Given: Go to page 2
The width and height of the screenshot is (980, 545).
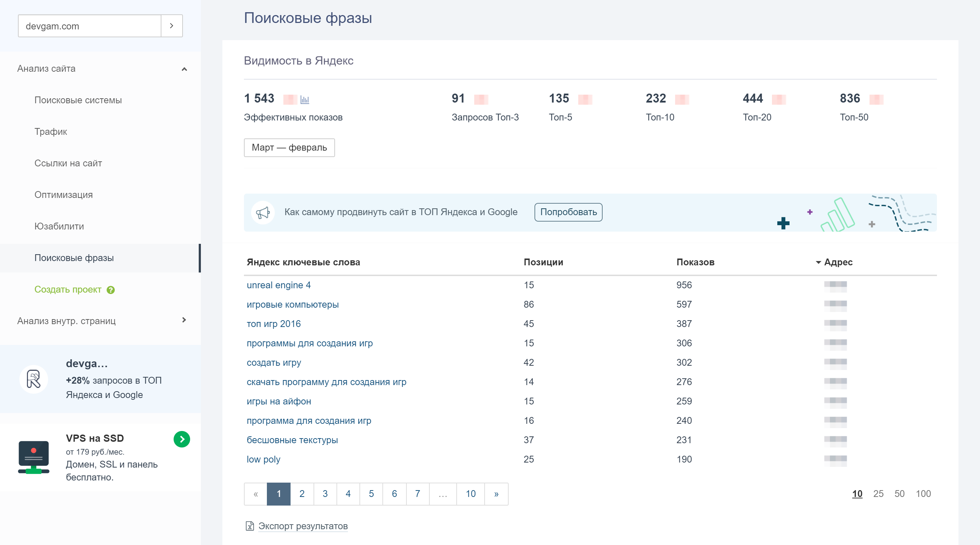Looking at the screenshot, I should pyautogui.click(x=302, y=494).
